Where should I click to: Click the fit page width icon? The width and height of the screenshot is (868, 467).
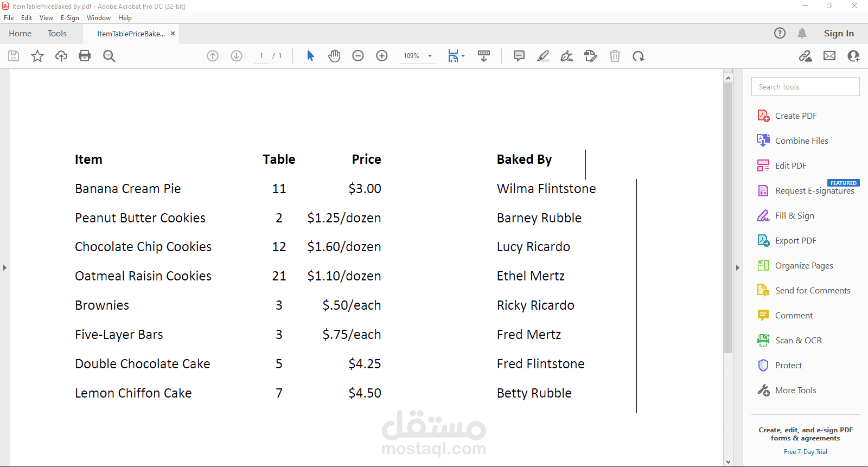pos(453,56)
